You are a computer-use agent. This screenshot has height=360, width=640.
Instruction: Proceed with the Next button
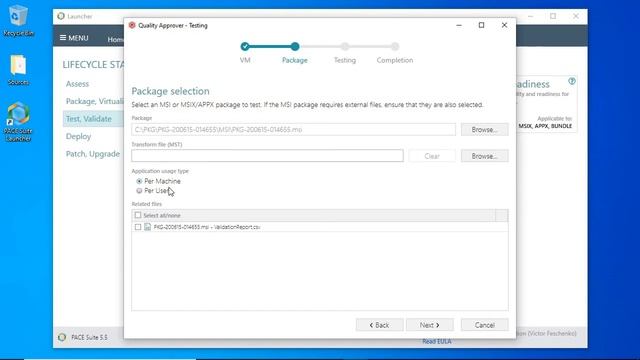(x=430, y=325)
